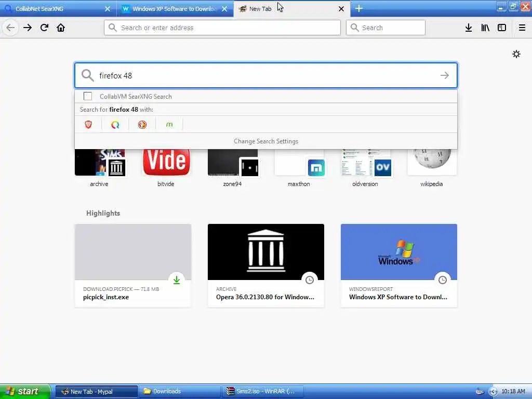Close the New Tab tab
Screen dimensions: 532x399
coord(341,9)
